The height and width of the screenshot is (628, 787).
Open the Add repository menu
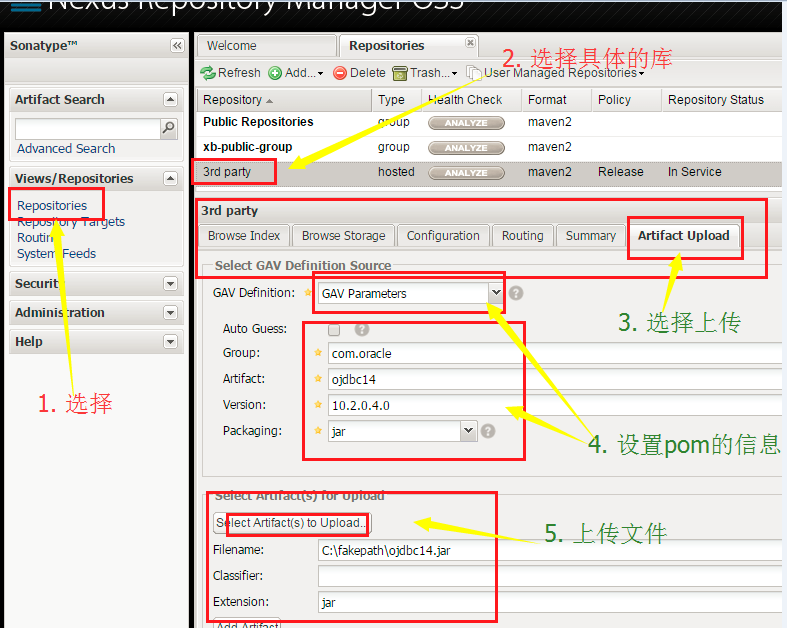296,73
